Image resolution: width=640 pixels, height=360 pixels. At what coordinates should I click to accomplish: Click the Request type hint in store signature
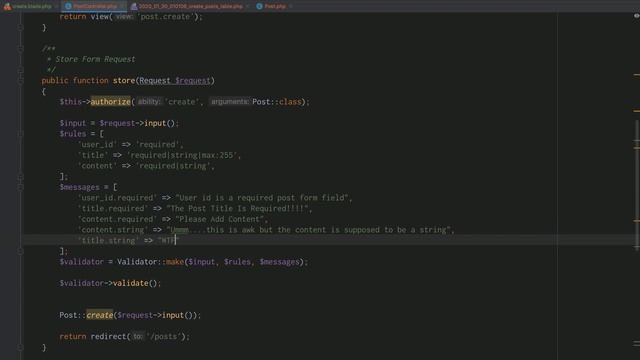155,80
